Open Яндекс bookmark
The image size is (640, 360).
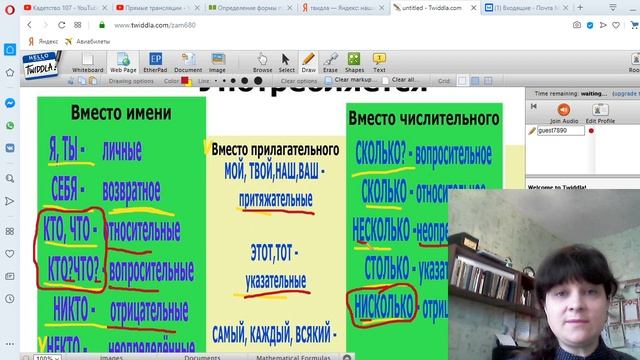pyautogui.click(x=43, y=41)
